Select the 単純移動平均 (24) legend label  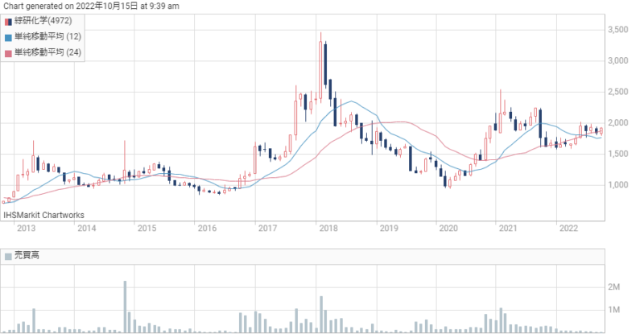point(47,52)
